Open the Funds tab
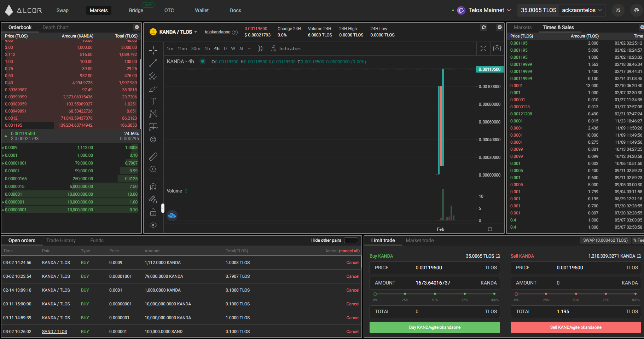 (97, 240)
